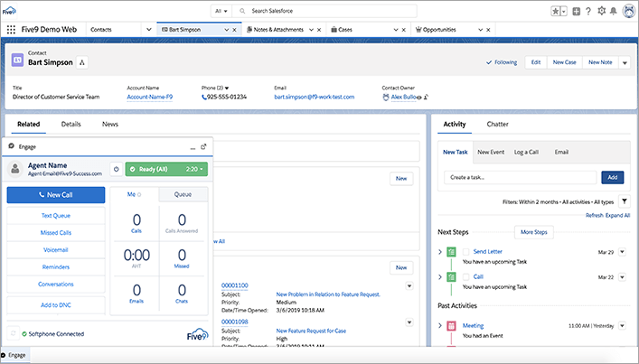Open the search scope All dropdown
The height and width of the screenshot is (364, 639).
pos(221,11)
